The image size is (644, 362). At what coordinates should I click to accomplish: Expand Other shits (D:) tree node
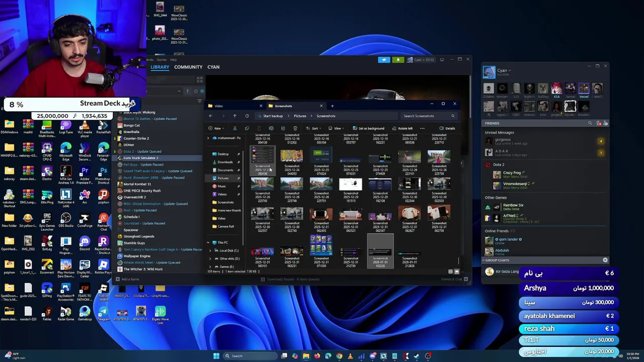click(210, 258)
